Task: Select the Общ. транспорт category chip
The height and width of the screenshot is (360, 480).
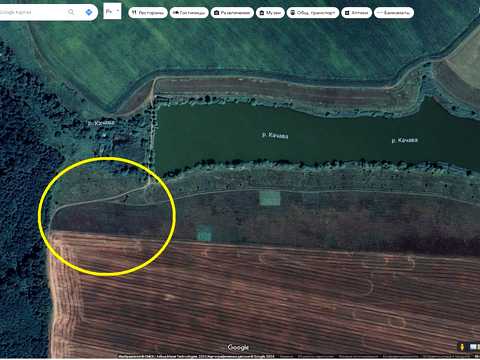Action: [313, 13]
